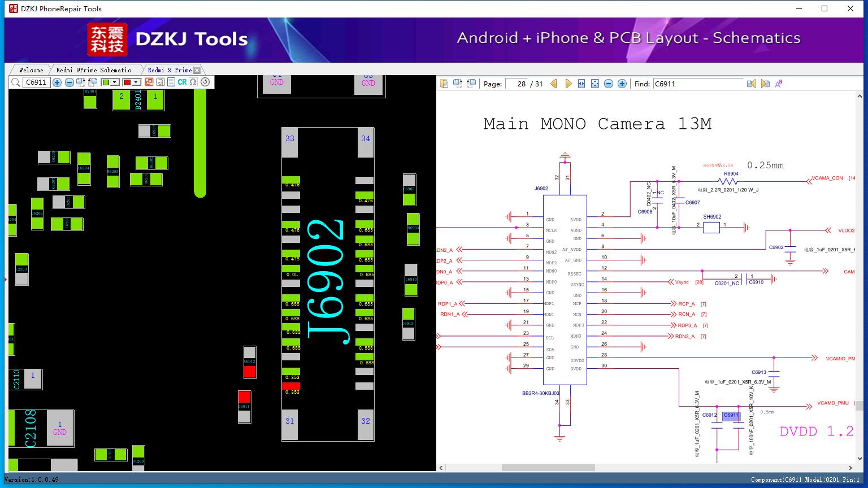This screenshot has height=488, width=868.
Task: Click the R6904 resistor label in schematic
Action: point(731,174)
